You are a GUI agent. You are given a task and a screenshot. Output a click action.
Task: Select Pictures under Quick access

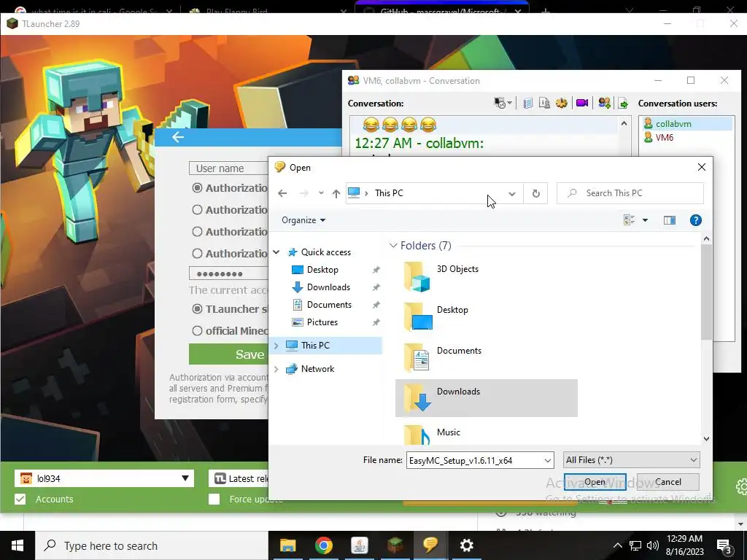click(x=322, y=322)
